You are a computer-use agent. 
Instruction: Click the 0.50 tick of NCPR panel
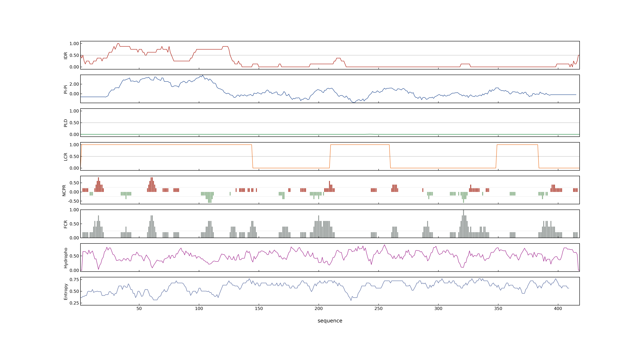(74, 183)
